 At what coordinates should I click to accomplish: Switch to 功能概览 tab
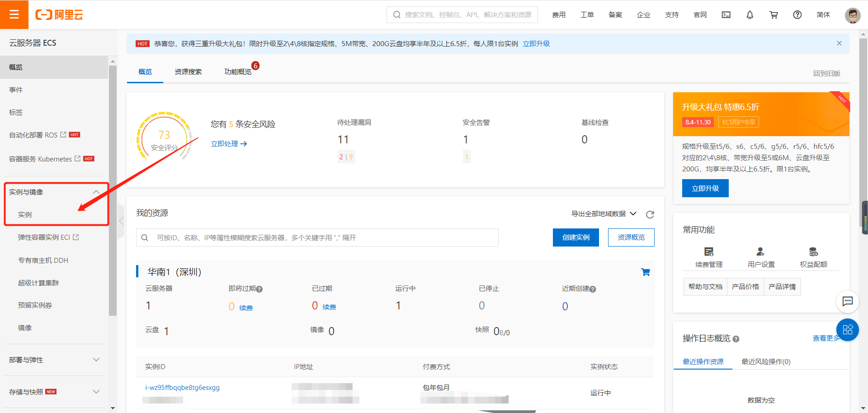point(238,72)
